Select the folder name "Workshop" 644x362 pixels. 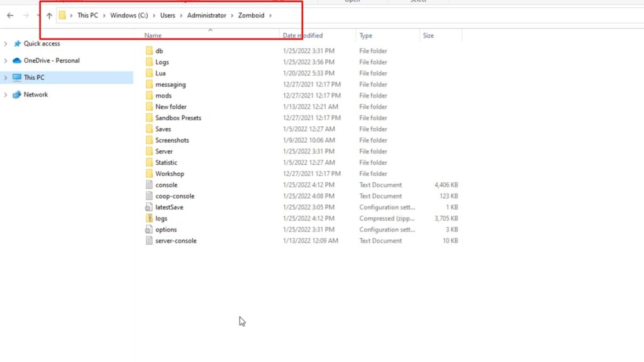coord(170,173)
